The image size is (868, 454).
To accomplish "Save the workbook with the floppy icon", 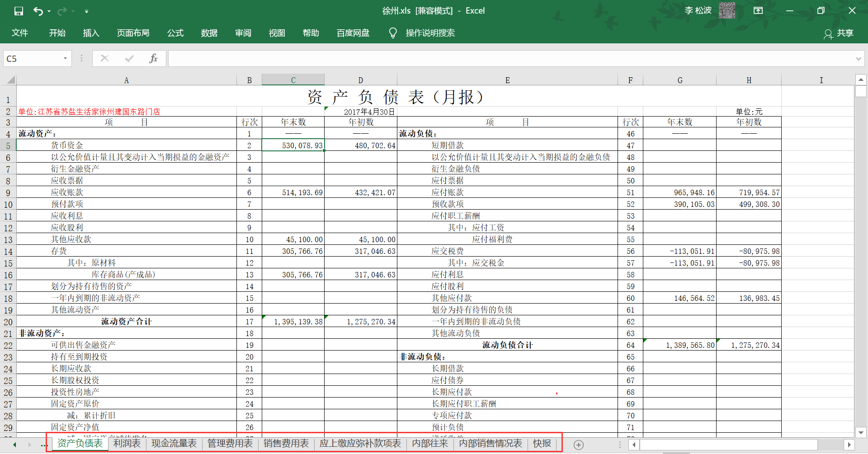I will [x=19, y=11].
